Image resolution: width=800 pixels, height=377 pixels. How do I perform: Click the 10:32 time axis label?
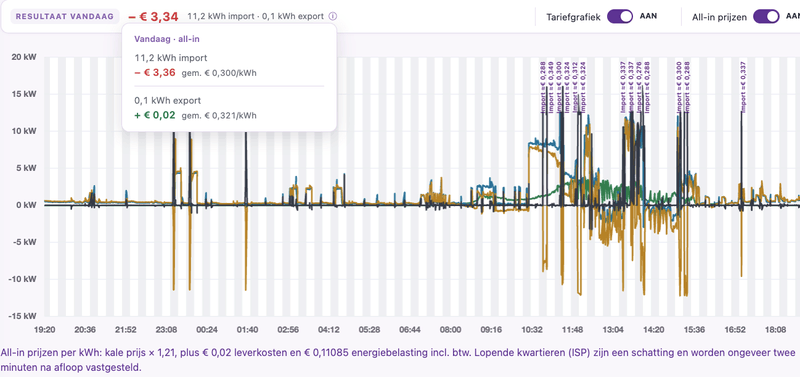[532, 330]
